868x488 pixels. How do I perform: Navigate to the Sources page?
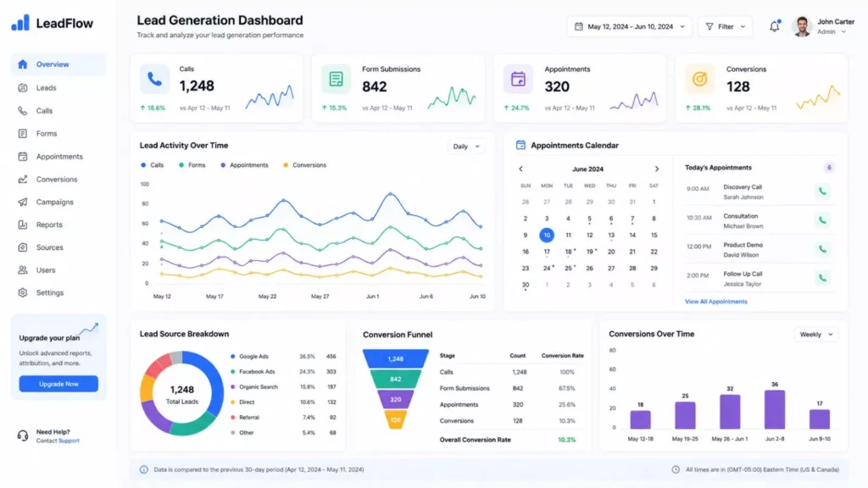coord(58,247)
